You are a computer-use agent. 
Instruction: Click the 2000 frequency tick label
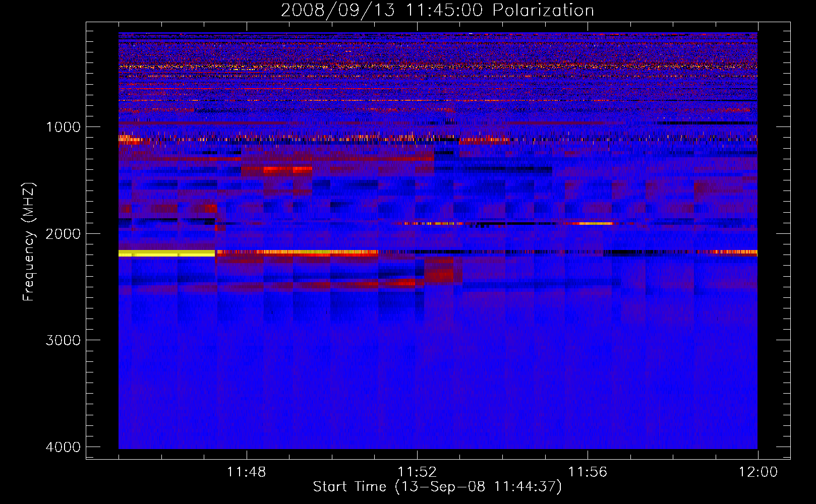click(63, 233)
